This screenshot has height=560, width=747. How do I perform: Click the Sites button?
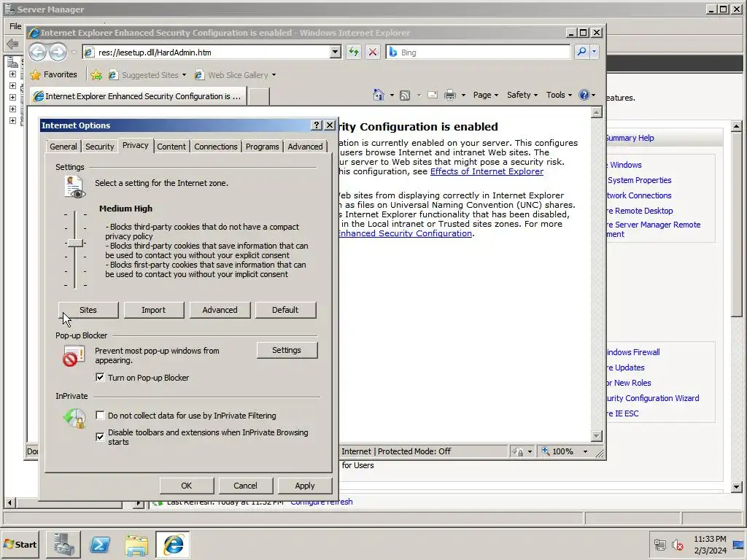88,310
